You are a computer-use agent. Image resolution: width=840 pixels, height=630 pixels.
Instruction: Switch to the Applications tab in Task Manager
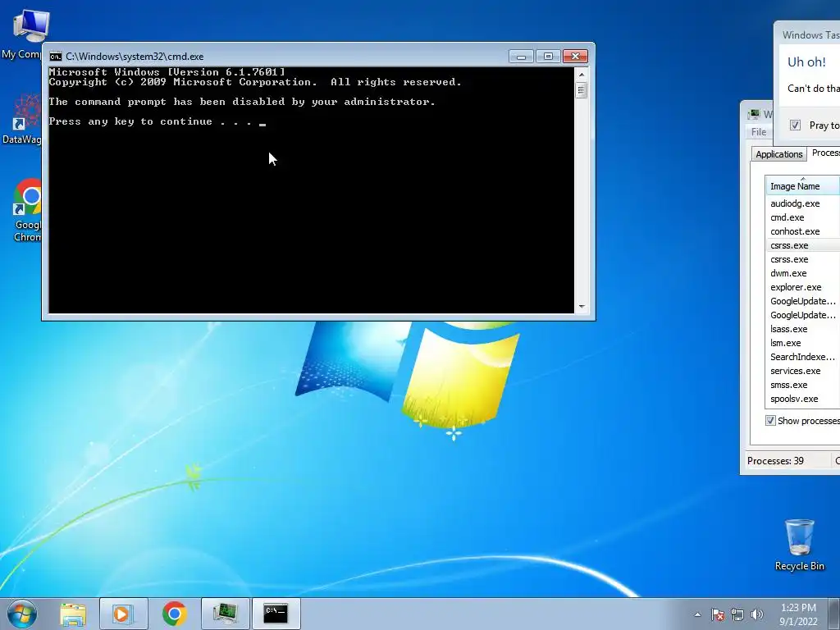(779, 154)
